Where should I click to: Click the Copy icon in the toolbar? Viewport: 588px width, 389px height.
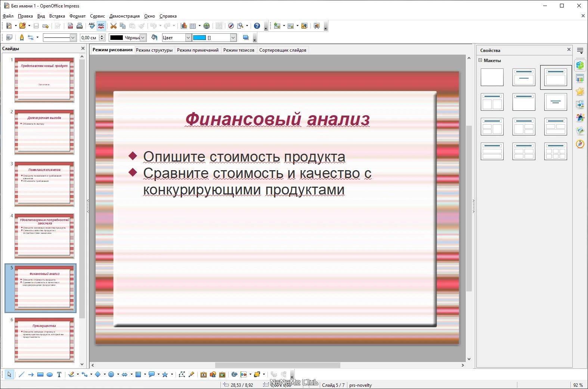click(123, 26)
